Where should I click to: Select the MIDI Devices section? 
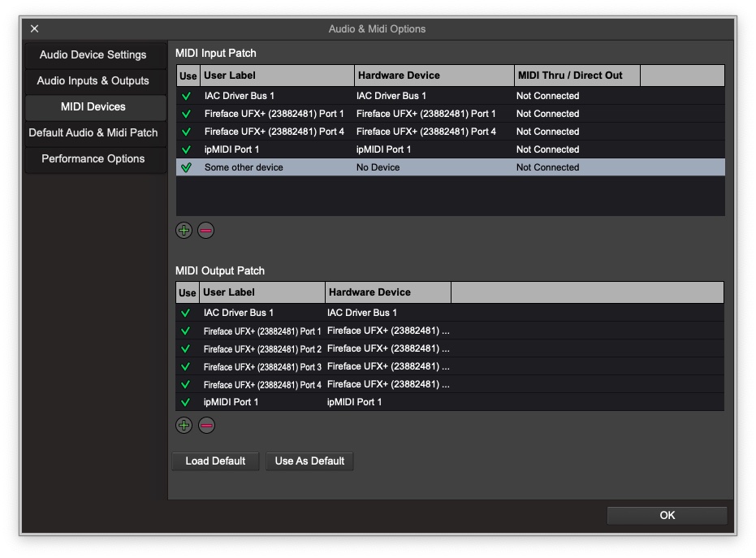pyautogui.click(x=94, y=106)
